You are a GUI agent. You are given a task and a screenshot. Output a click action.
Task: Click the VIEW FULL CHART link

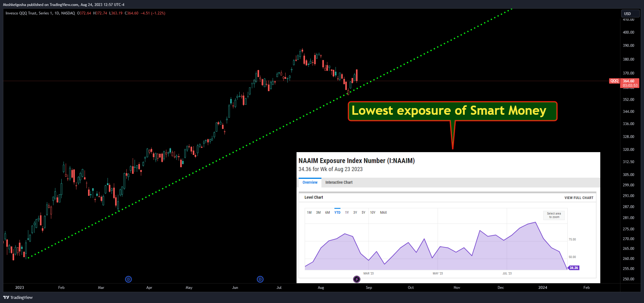579,198
